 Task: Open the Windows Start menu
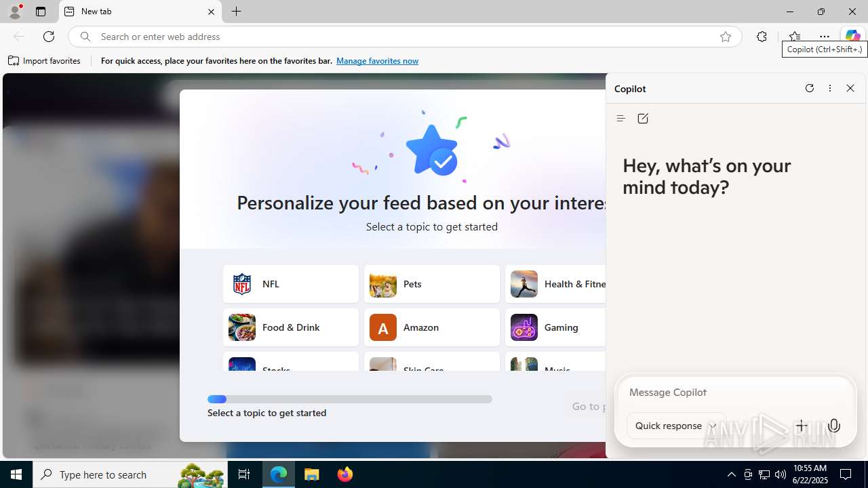tap(16, 474)
